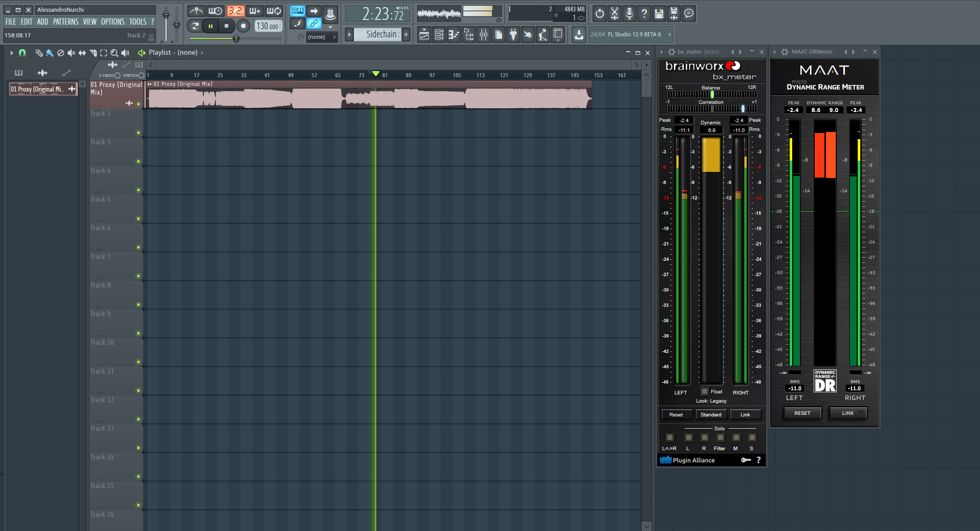This screenshot has width=980, height=531.
Task: Open the Playlist window from toolbar
Action: coord(424,35)
